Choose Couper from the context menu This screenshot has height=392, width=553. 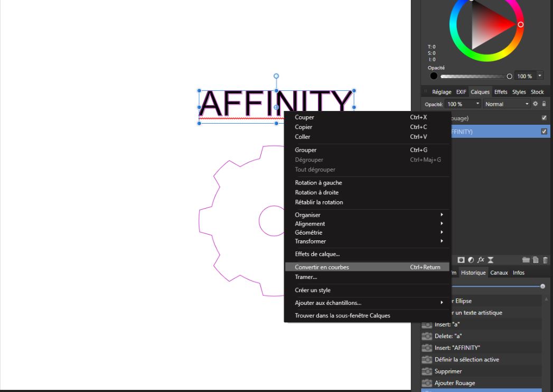point(367,117)
